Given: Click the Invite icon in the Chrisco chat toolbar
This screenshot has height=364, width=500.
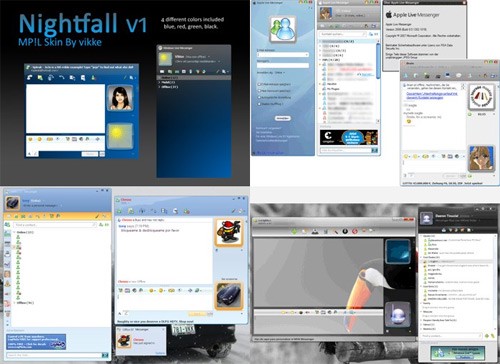Looking at the screenshot, I should pos(119,211).
